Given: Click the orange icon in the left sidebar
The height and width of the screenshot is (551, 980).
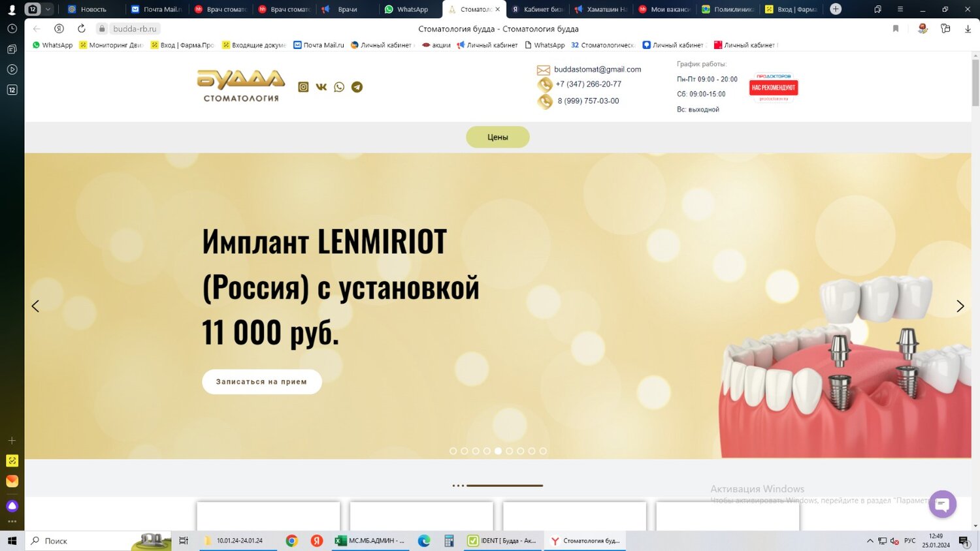Looking at the screenshot, I should point(12,481).
